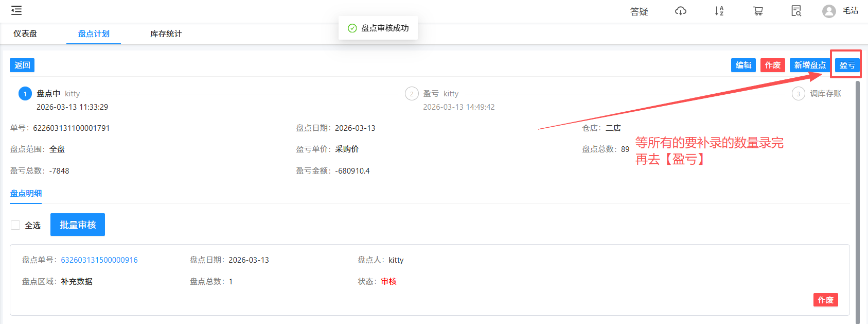Open the shopping cart icon
868x324 pixels.
(757, 11)
